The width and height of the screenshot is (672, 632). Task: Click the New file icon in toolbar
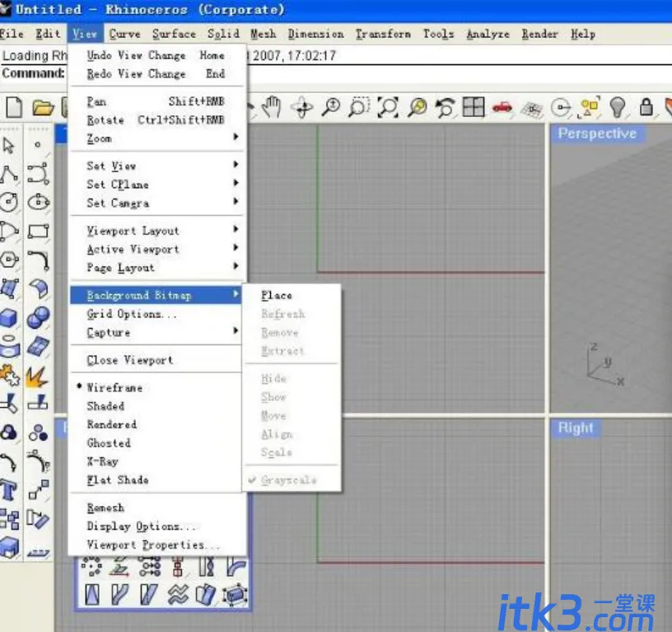14,107
